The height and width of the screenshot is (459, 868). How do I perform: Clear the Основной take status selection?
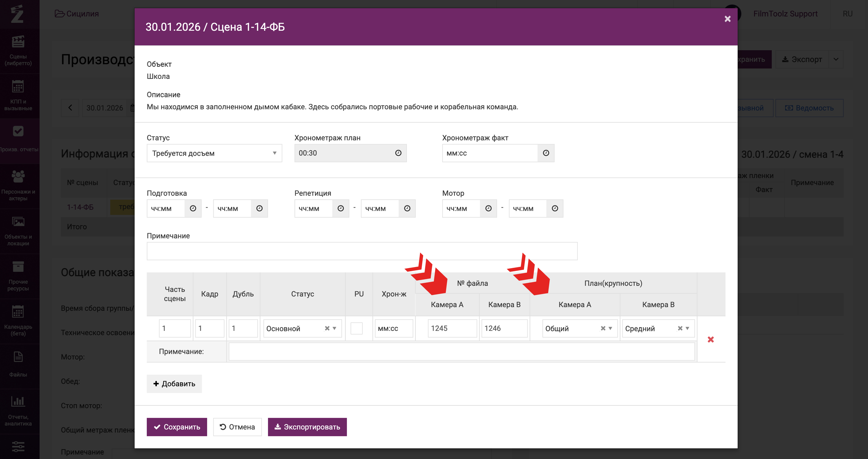point(327,328)
